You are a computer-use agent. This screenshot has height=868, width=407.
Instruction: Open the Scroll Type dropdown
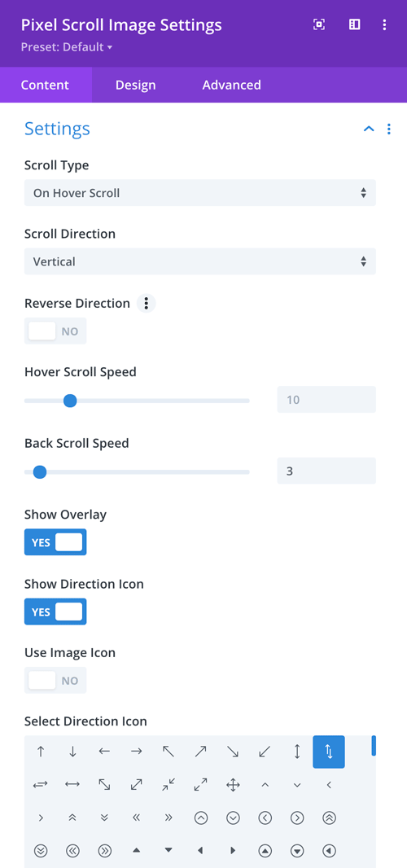(x=200, y=193)
